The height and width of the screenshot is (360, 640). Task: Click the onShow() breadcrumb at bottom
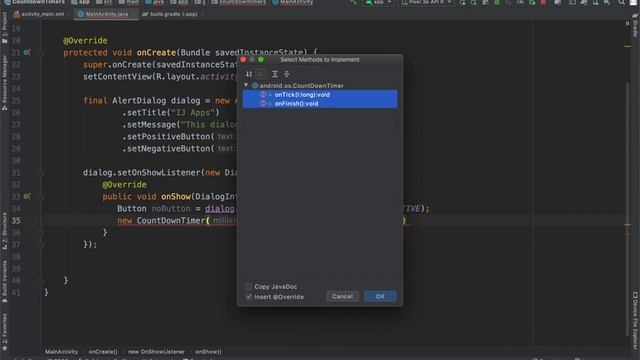(208, 351)
